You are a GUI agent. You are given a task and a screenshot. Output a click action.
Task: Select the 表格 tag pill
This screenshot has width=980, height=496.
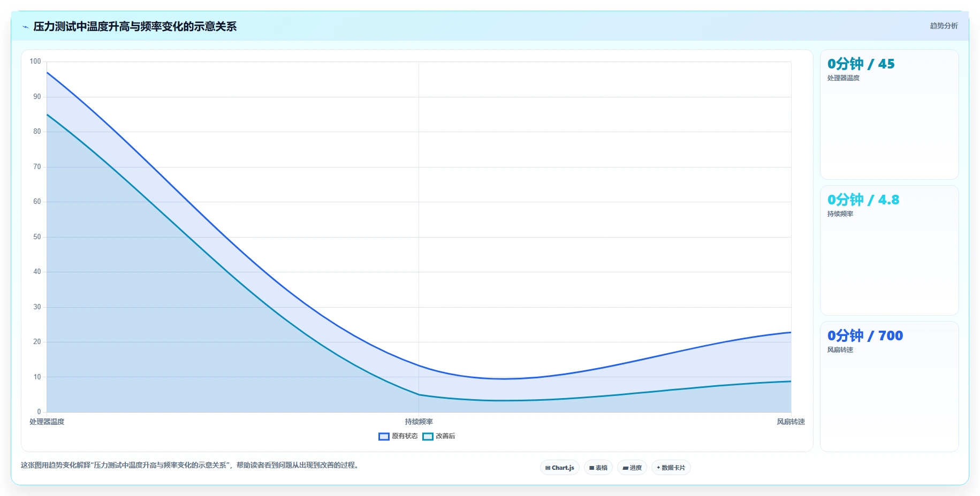598,468
